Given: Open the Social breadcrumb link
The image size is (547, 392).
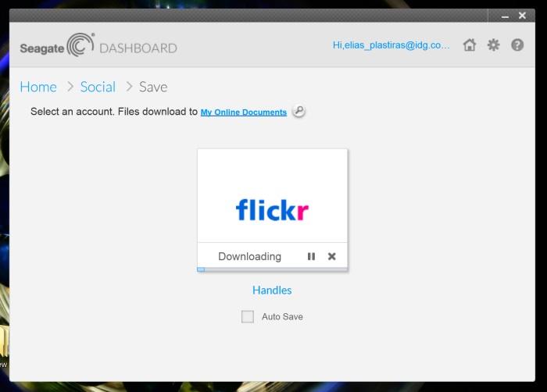Looking at the screenshot, I should coord(98,87).
